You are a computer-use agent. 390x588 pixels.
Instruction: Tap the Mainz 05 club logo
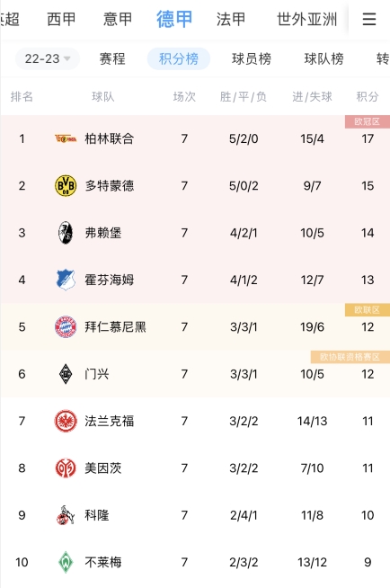coord(66,468)
